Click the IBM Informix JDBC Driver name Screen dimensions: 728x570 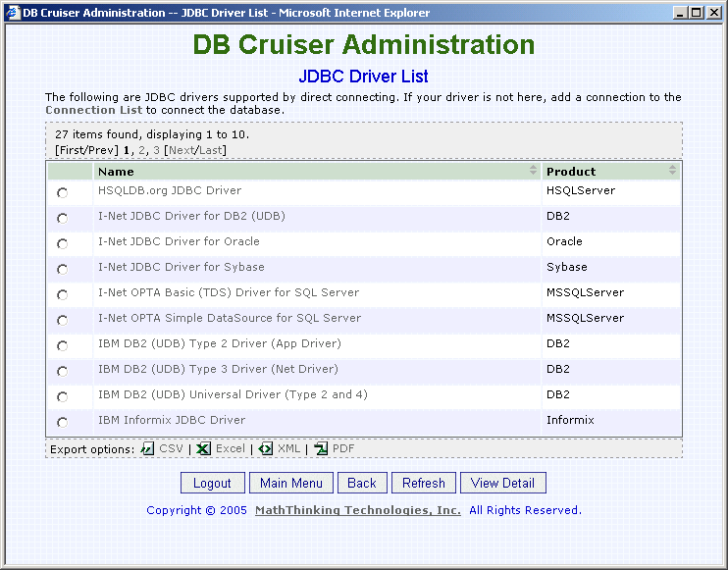[x=172, y=420]
